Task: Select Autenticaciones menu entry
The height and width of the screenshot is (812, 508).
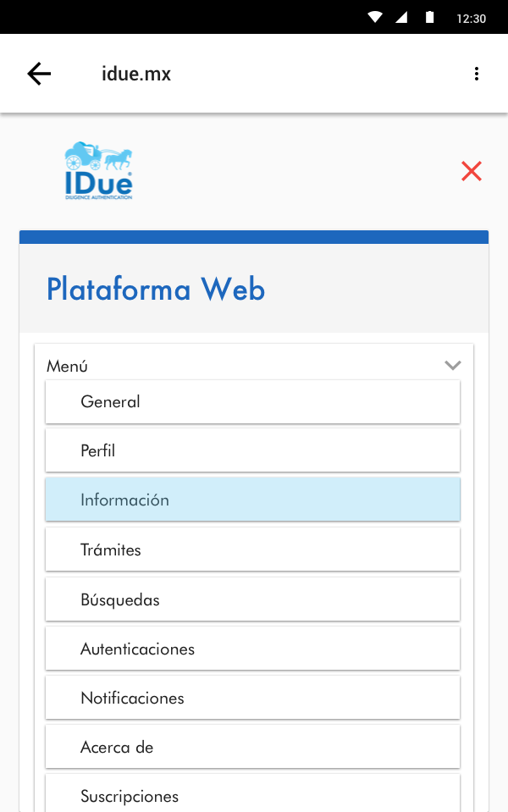Action: point(252,649)
